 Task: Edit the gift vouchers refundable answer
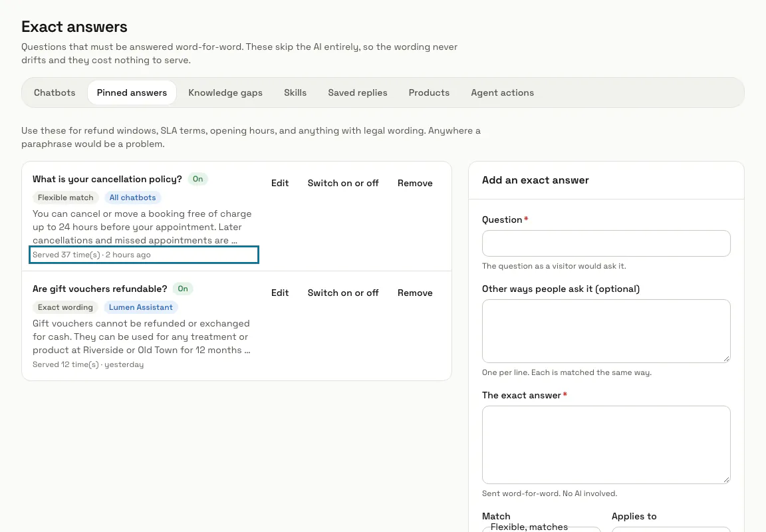[x=280, y=293]
